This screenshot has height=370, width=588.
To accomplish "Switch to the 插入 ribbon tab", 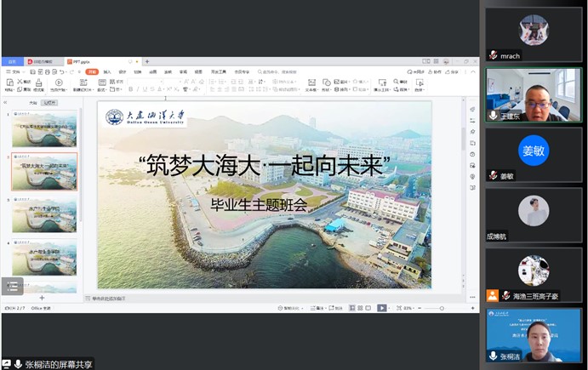I will pyautogui.click(x=107, y=72).
